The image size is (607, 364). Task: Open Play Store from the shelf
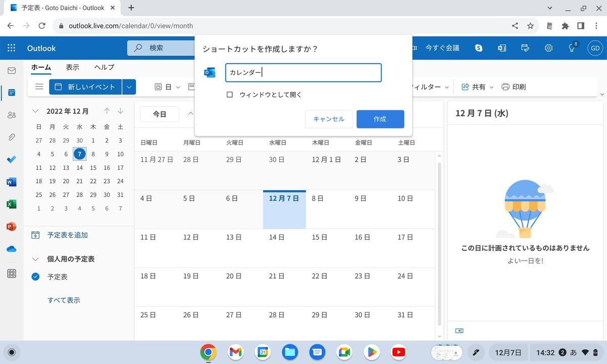click(x=371, y=352)
